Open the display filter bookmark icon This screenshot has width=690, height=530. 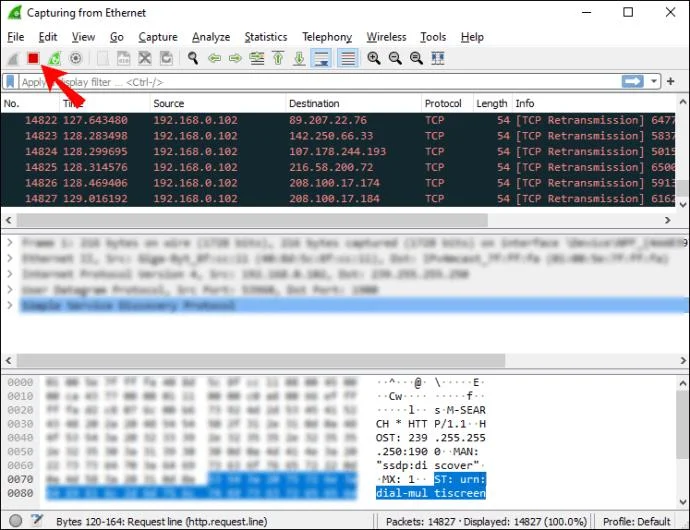click(11, 82)
